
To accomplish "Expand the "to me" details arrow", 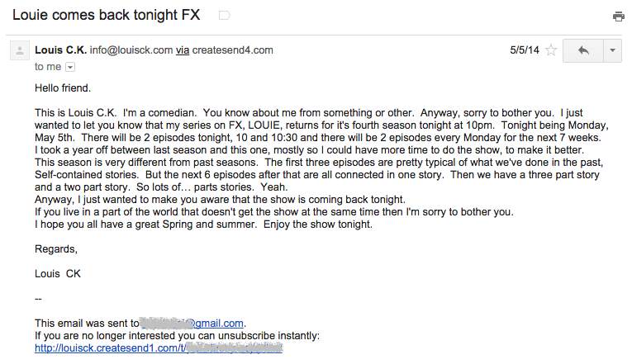I will (x=70, y=67).
